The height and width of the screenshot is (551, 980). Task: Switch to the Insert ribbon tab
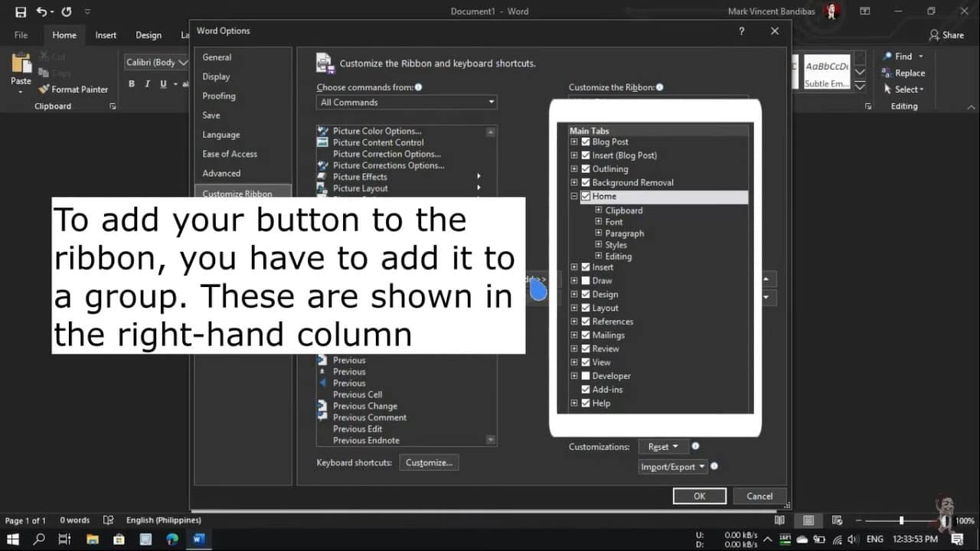(106, 35)
